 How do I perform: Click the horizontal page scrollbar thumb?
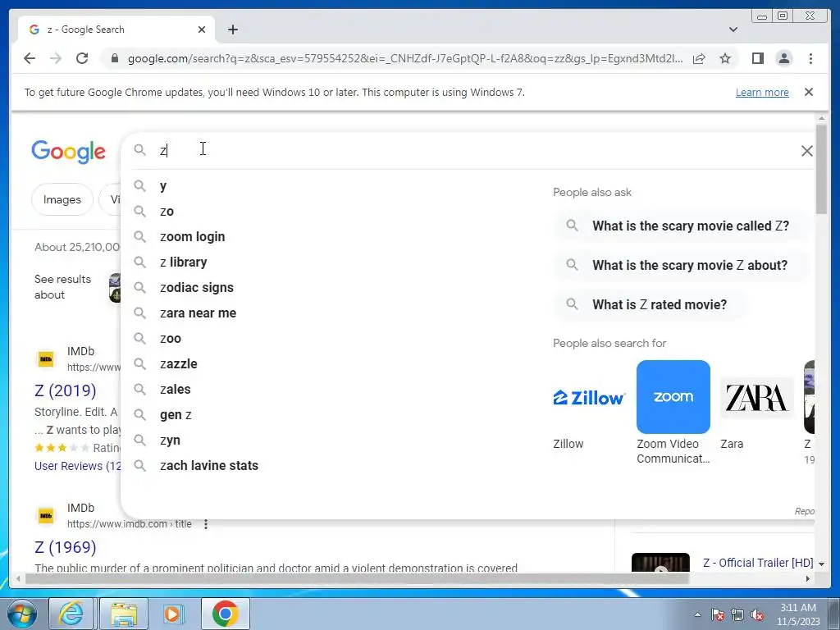tap(357, 578)
